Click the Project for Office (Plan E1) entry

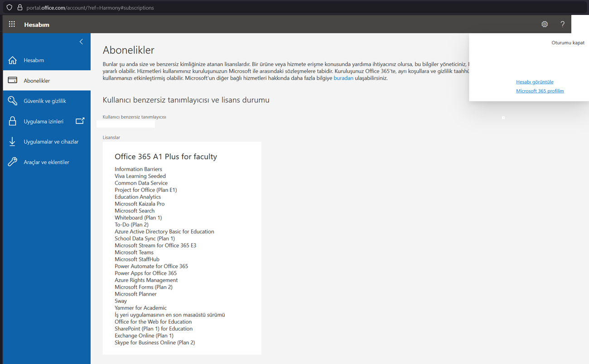coord(146,190)
